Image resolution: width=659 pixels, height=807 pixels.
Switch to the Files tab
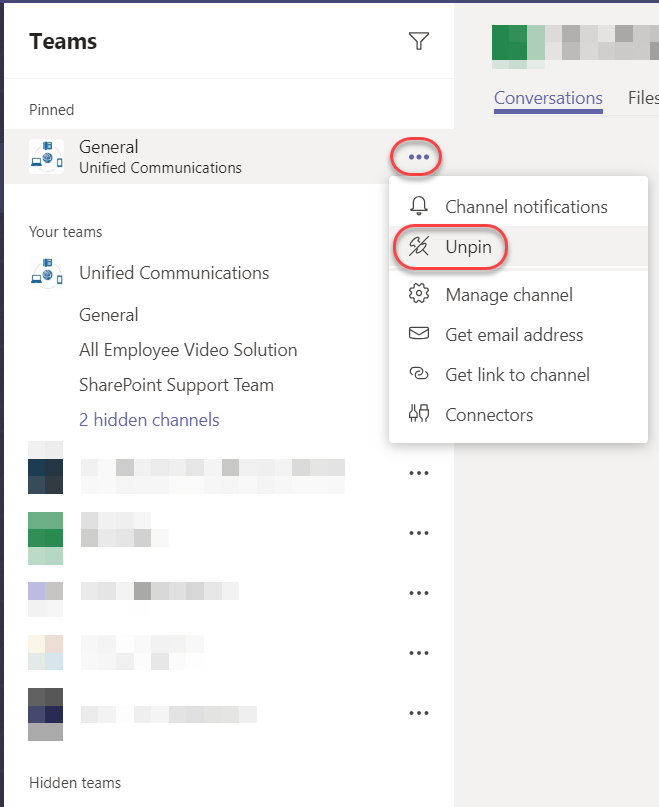[642, 98]
